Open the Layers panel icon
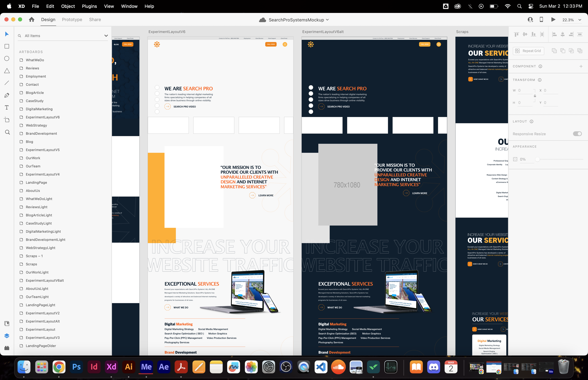Viewport: 588px width, 380px height. click(x=7, y=336)
